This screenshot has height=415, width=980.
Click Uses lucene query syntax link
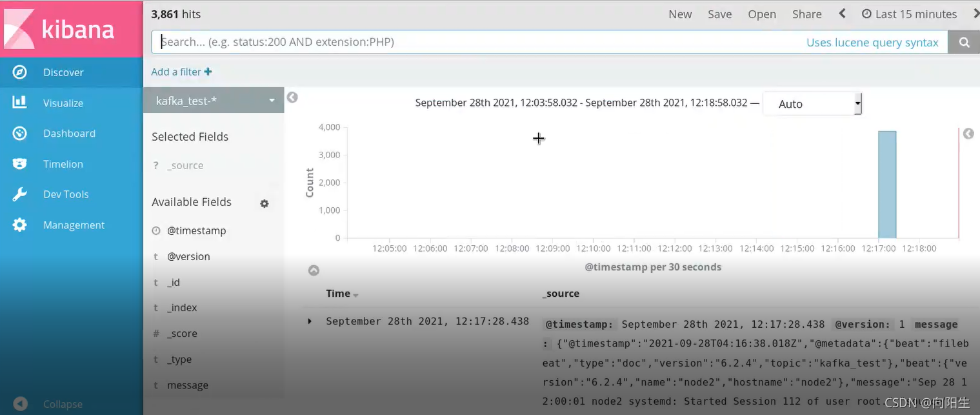click(x=872, y=42)
